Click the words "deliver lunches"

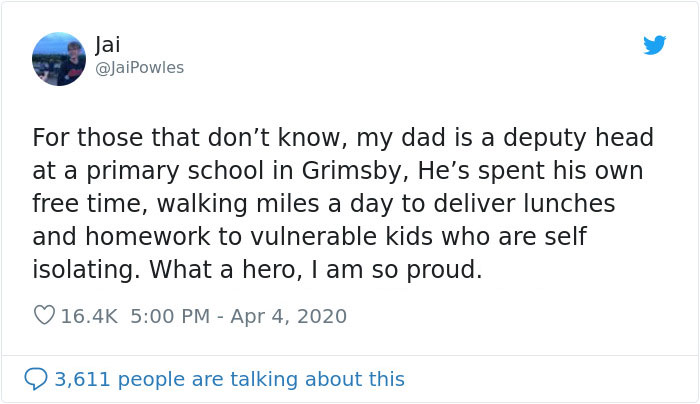click(540, 203)
